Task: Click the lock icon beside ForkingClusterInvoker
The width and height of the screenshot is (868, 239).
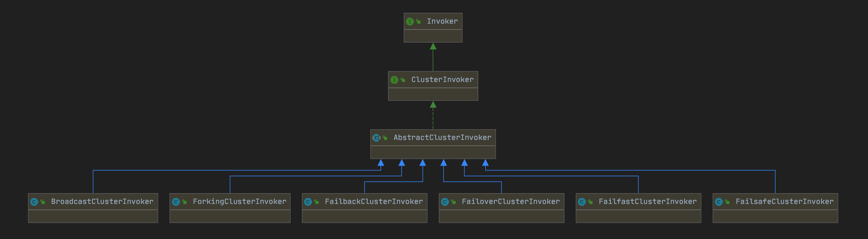Action: [184, 202]
